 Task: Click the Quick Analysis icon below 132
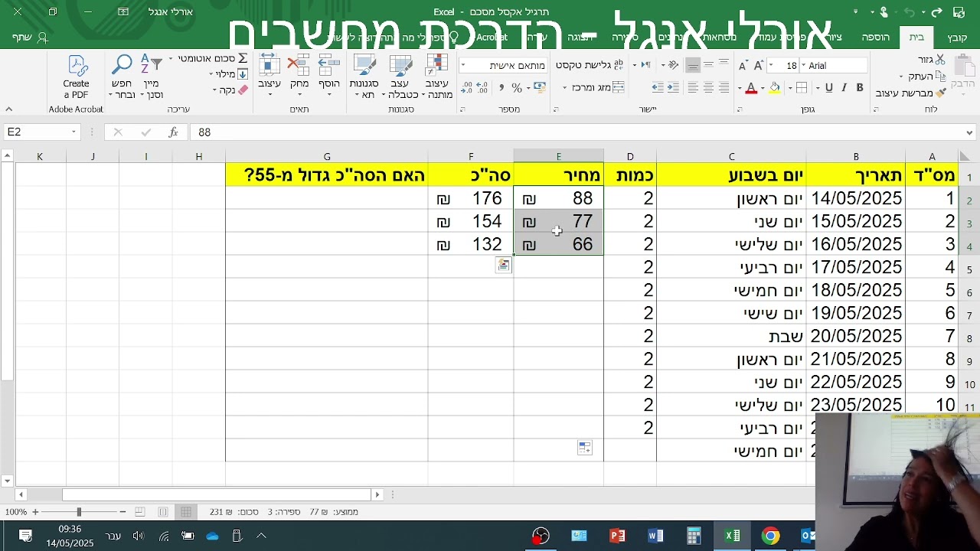(x=503, y=265)
